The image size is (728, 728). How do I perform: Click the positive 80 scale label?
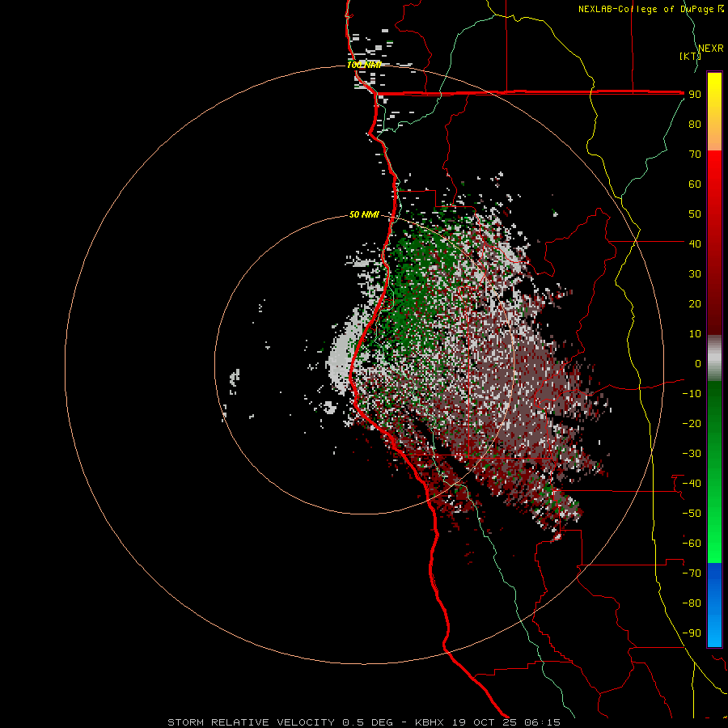[695, 125]
